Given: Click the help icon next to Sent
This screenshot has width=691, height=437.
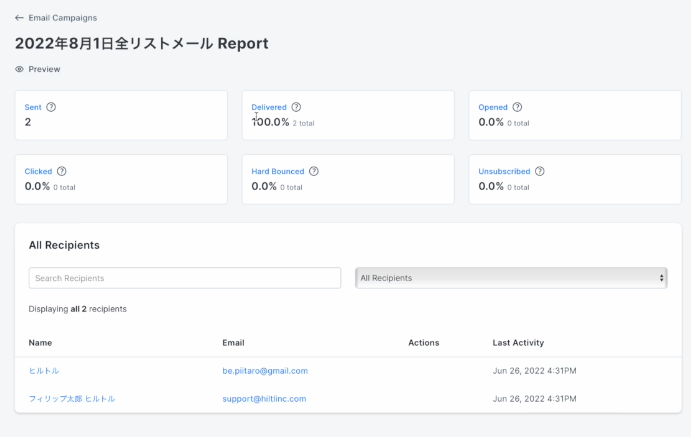Looking at the screenshot, I should click(x=51, y=107).
